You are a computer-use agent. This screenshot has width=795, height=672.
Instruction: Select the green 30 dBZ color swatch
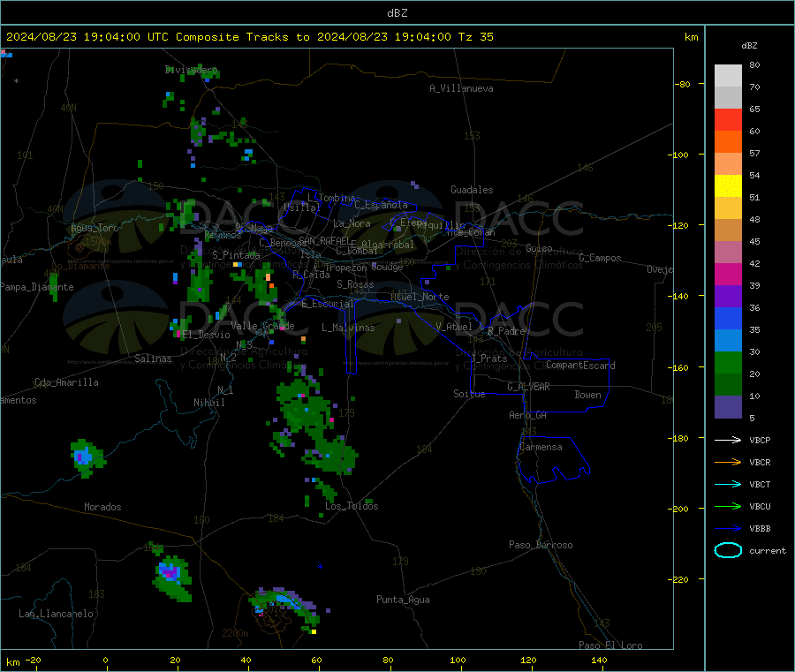pos(728,362)
